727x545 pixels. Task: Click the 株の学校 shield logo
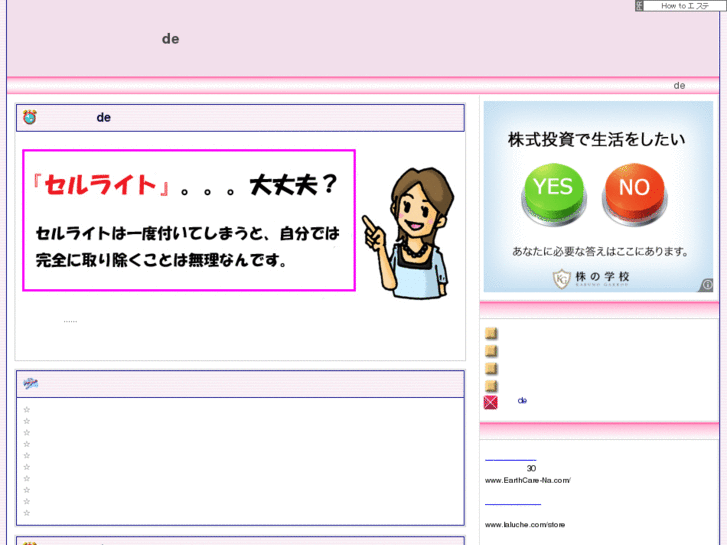[561, 278]
